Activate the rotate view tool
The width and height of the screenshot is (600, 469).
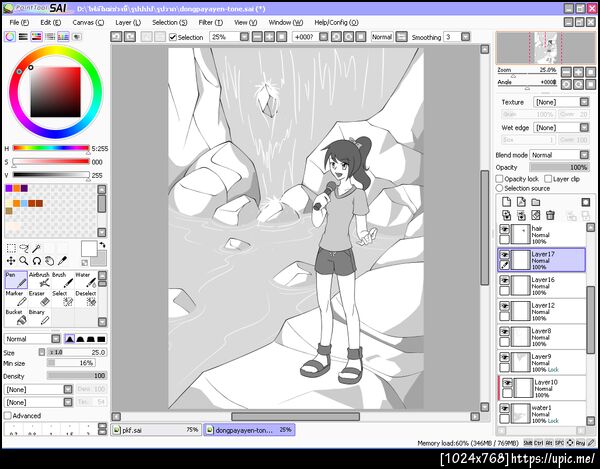37,261
